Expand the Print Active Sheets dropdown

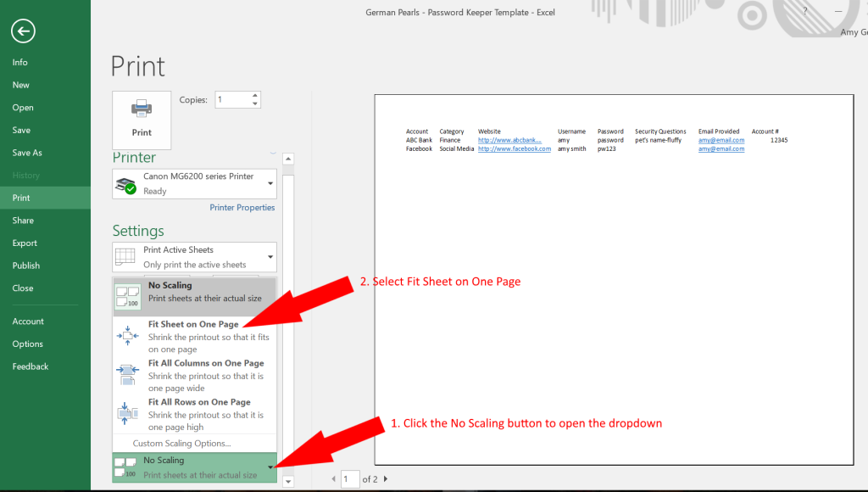pos(270,257)
